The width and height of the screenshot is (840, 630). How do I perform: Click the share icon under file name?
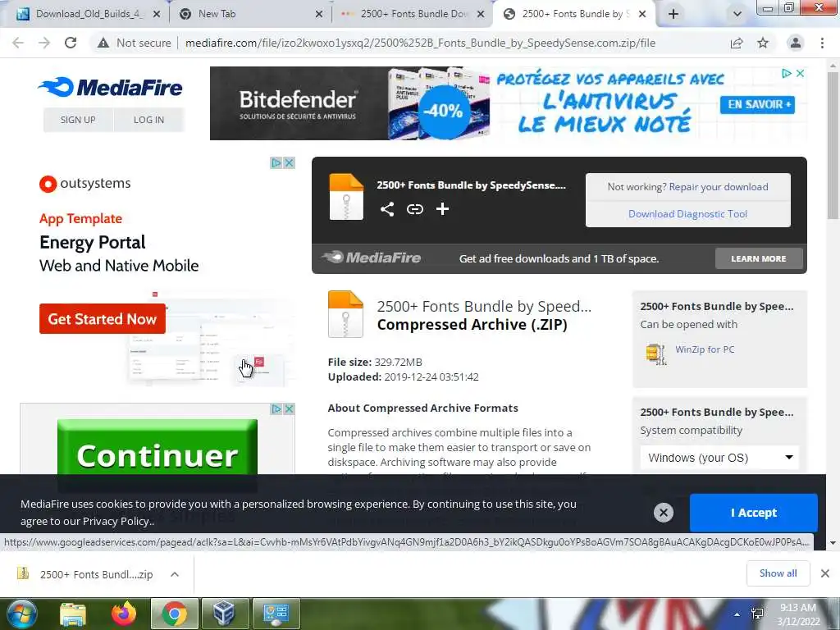tap(387, 209)
